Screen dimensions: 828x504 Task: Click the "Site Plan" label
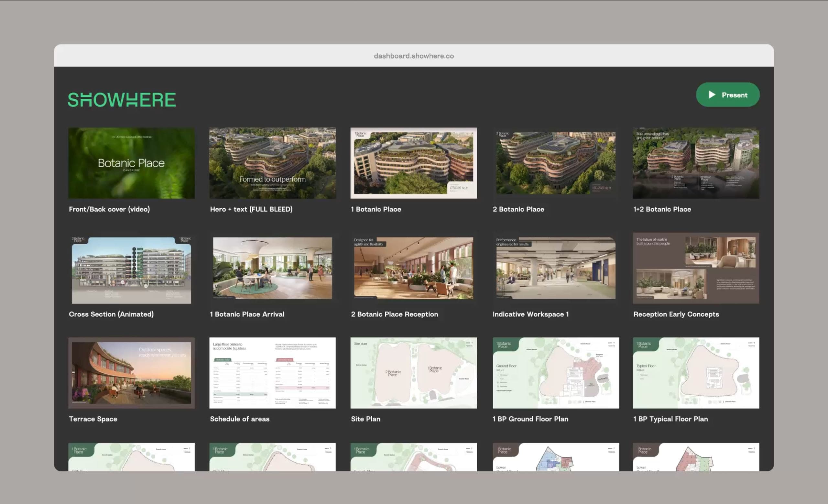pyautogui.click(x=365, y=419)
